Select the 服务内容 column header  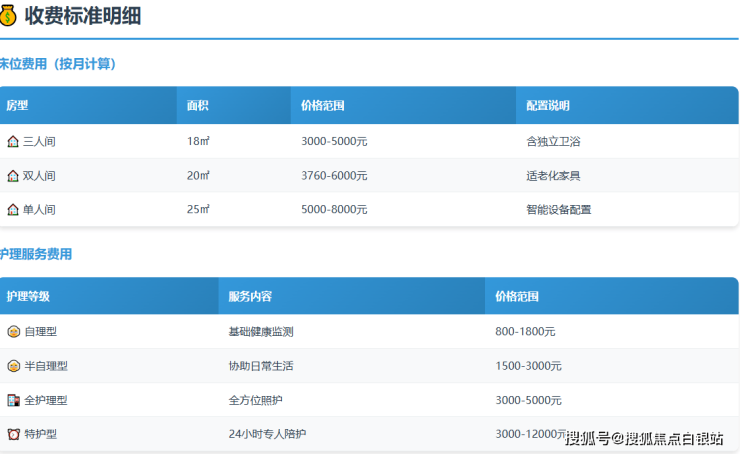pyautogui.click(x=250, y=297)
